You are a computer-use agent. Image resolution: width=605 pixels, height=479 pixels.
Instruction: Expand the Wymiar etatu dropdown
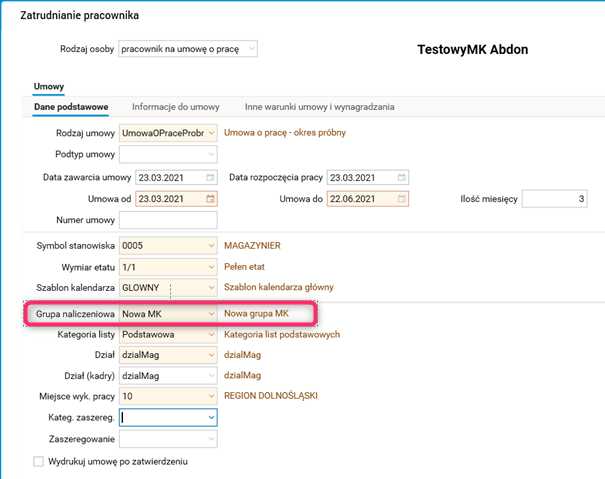coord(211,267)
